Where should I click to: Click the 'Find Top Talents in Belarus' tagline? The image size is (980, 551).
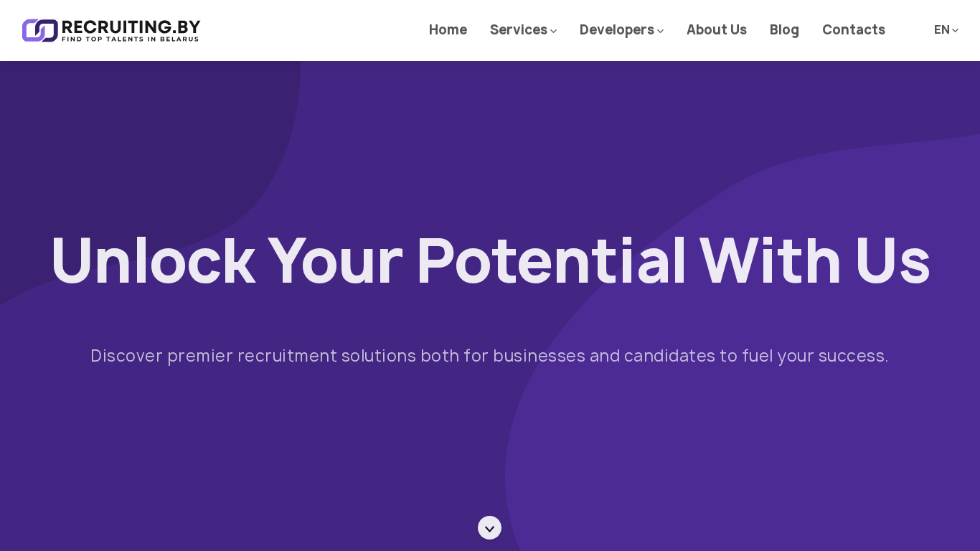click(130, 39)
